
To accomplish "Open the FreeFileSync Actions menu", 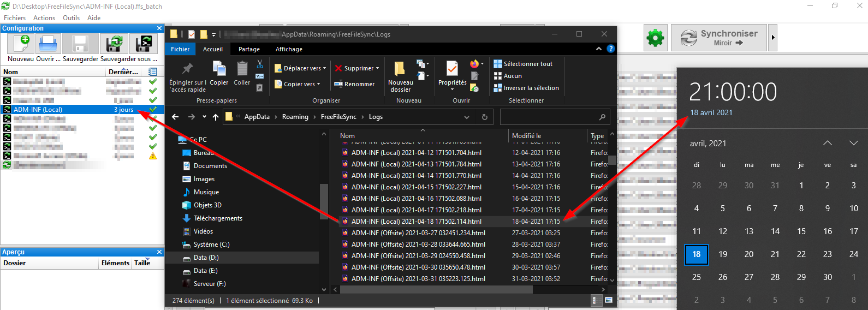I will pos(44,18).
